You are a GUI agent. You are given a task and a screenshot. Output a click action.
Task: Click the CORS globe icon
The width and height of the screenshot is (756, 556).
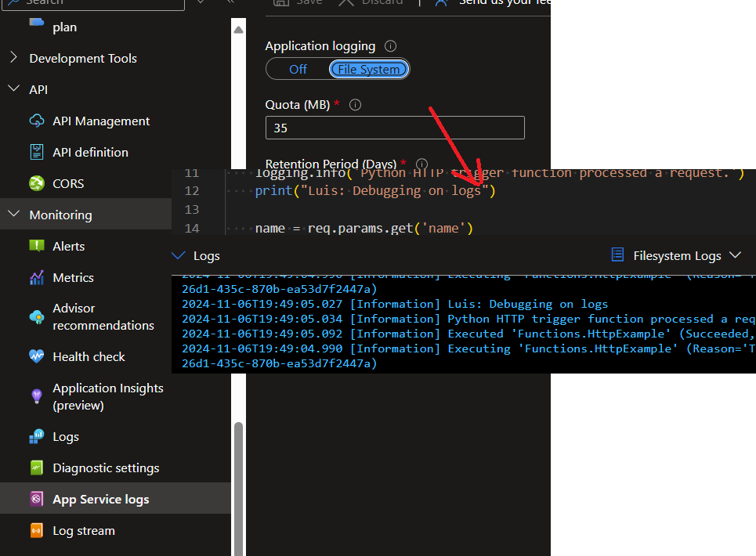(37, 183)
